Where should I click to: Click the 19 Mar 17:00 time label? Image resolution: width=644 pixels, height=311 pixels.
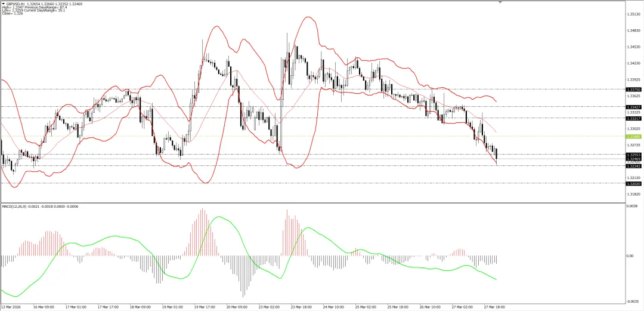pos(205,307)
